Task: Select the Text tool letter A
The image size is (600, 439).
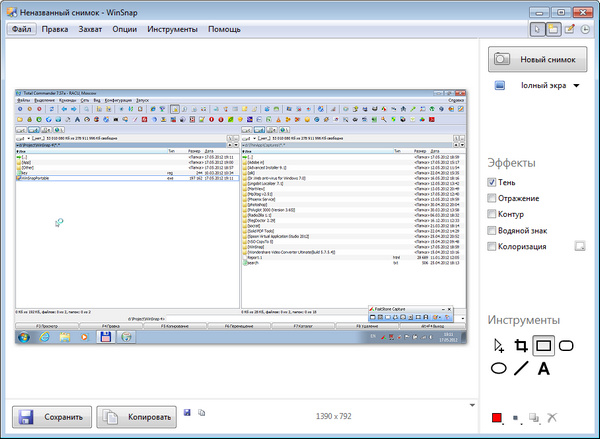Action: 544,369
